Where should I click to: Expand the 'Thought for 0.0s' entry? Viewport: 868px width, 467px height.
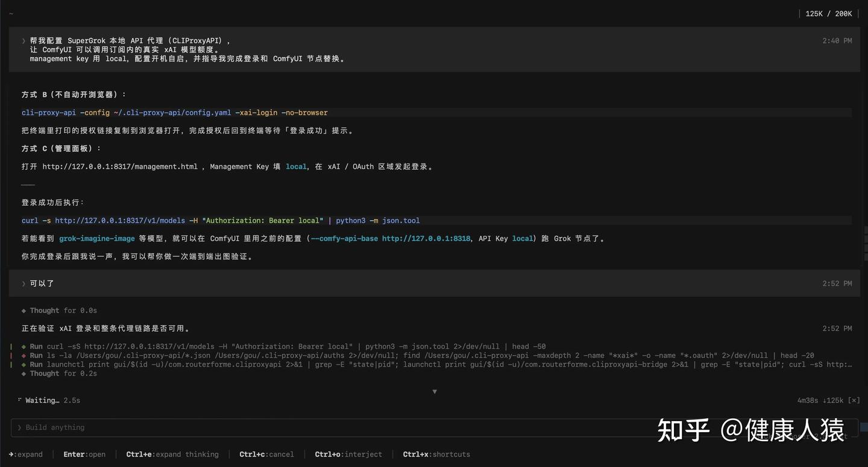coord(59,310)
